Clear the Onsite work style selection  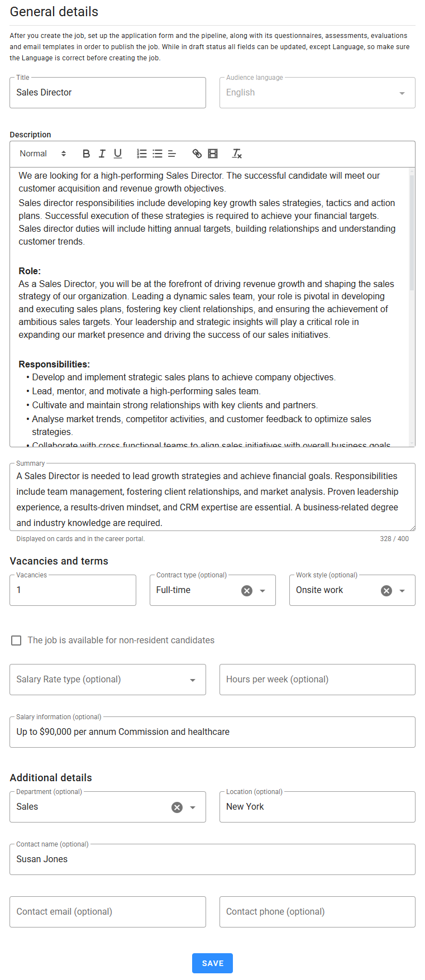[x=386, y=591]
